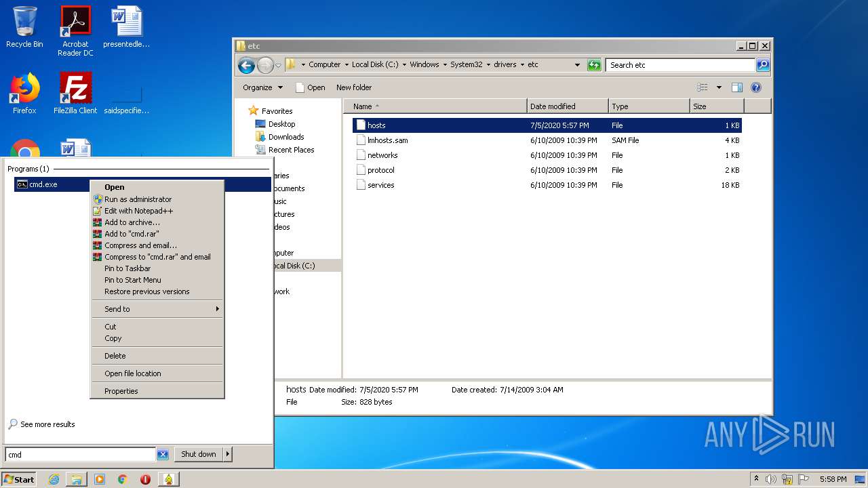
Task: Expand the Send to submenu
Action: (x=157, y=309)
